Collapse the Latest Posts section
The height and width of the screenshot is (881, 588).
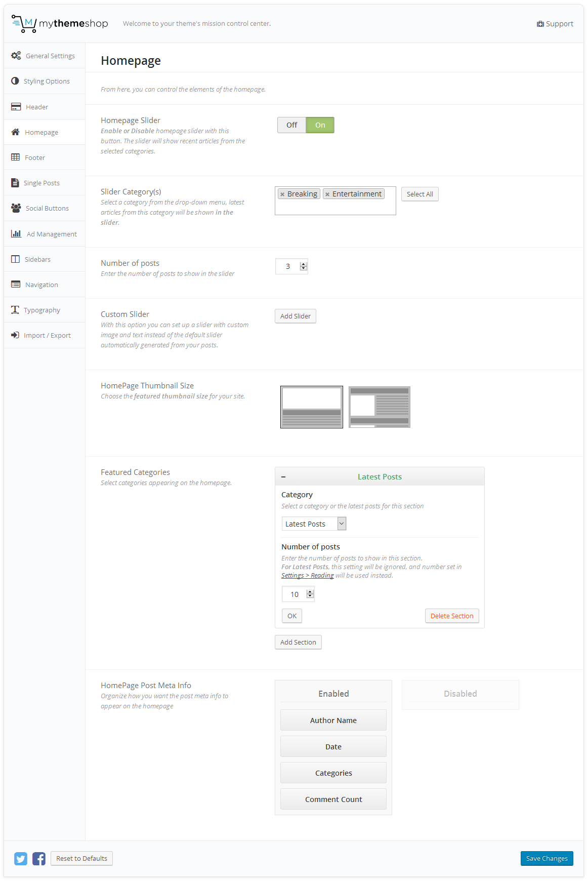[283, 477]
